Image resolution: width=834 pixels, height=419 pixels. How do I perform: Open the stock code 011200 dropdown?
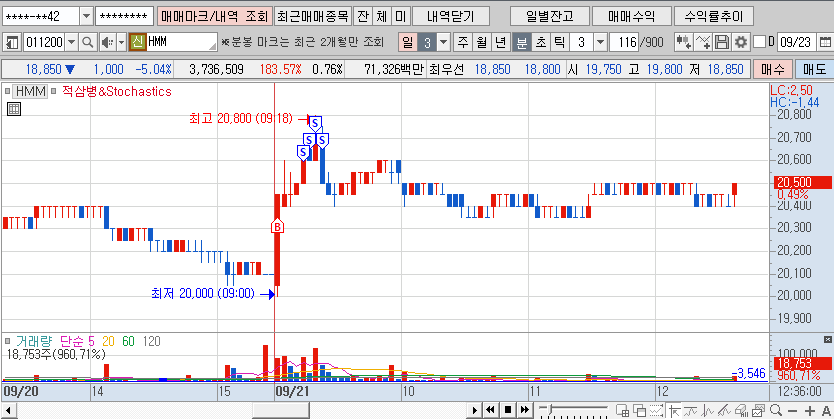click(x=71, y=42)
